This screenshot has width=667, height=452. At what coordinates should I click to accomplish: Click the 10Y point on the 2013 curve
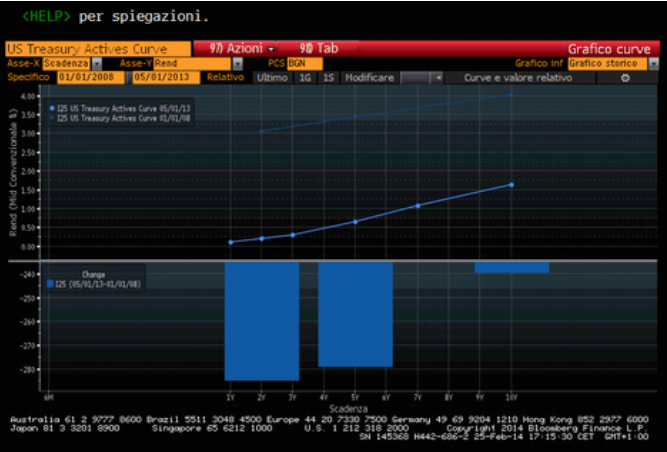511,185
